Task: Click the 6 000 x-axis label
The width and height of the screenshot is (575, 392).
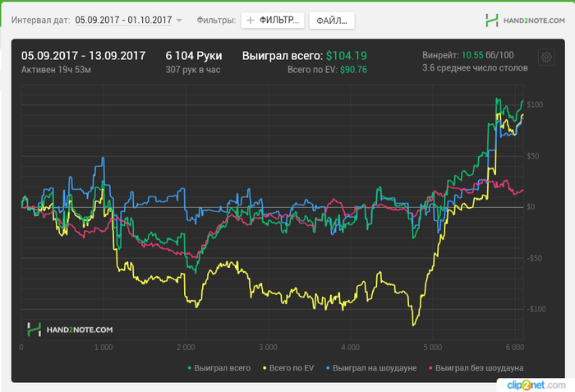Action: click(515, 348)
